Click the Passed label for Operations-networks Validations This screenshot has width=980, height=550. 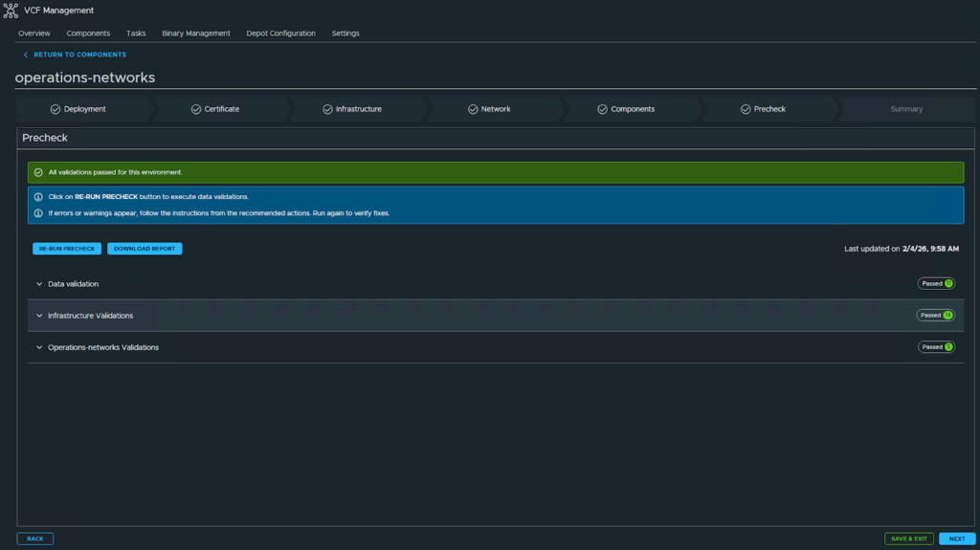coord(932,347)
